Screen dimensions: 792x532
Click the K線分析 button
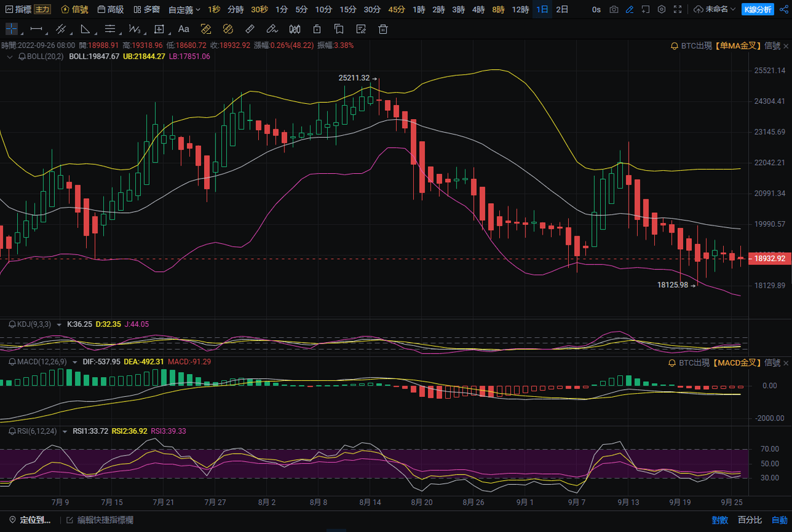(x=758, y=10)
